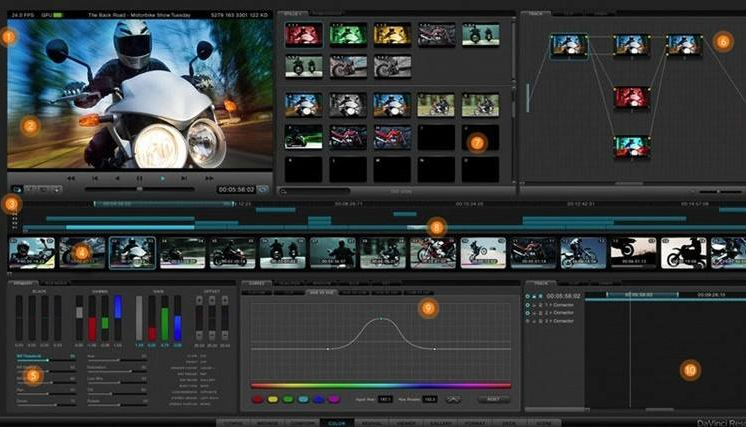Toggle master keyframe circle beside 00:05:56:02
This screenshot has height=428, width=746.
pyautogui.click(x=528, y=296)
